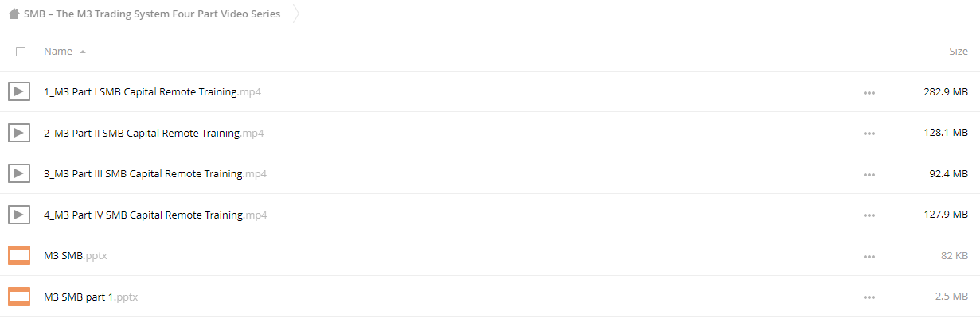
Task: Click presentation icon for M3 SMB.pptx
Action: pyautogui.click(x=19, y=255)
